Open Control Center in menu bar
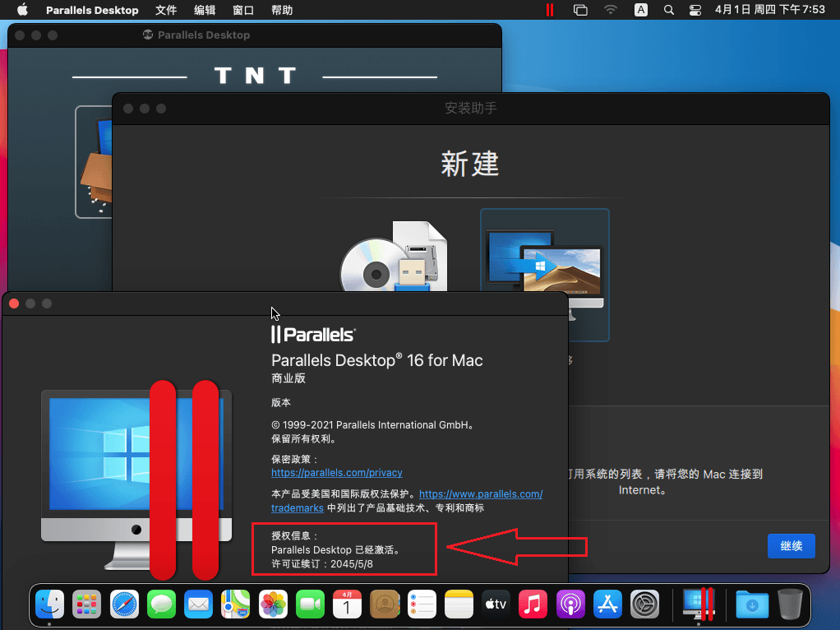Viewport: 840px width, 630px height. 695,10
